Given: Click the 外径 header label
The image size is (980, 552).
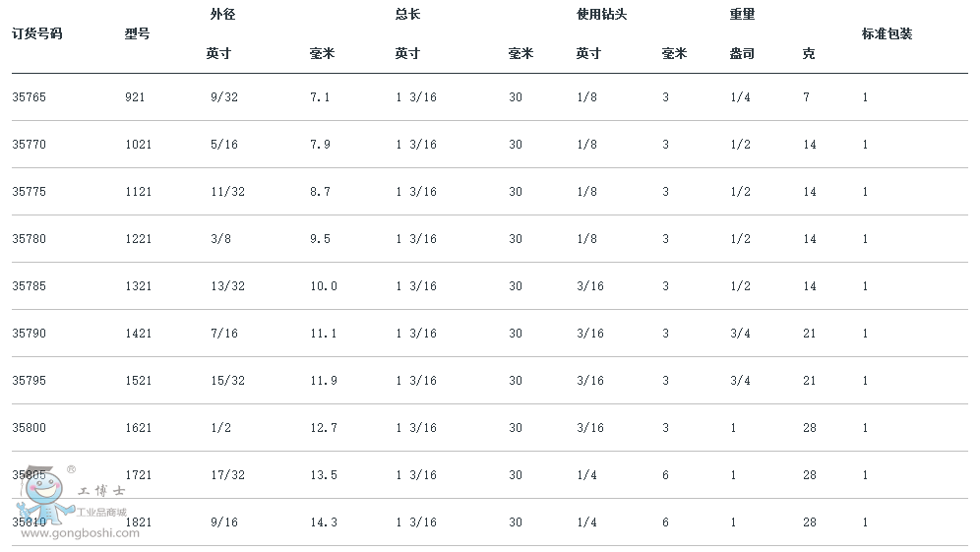Looking at the screenshot, I should [x=223, y=15].
